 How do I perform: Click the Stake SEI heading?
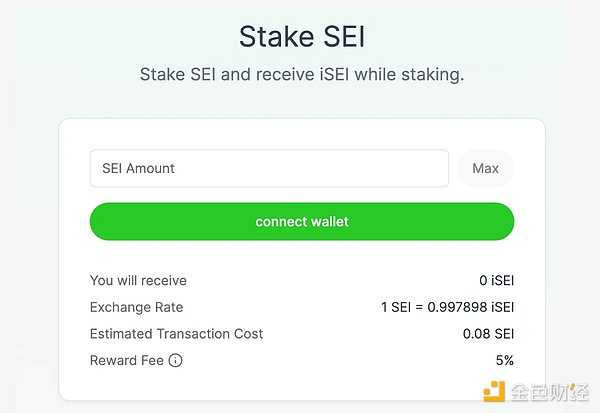click(x=301, y=36)
